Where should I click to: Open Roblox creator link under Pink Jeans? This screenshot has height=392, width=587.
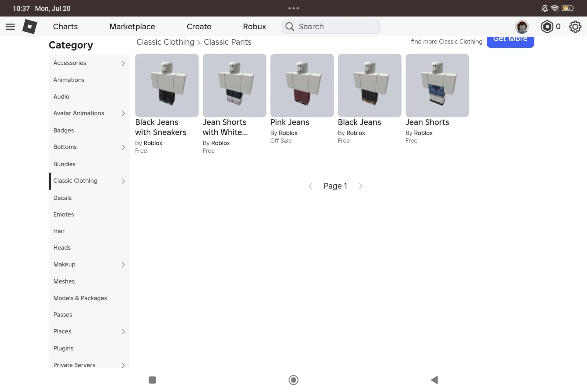click(288, 133)
